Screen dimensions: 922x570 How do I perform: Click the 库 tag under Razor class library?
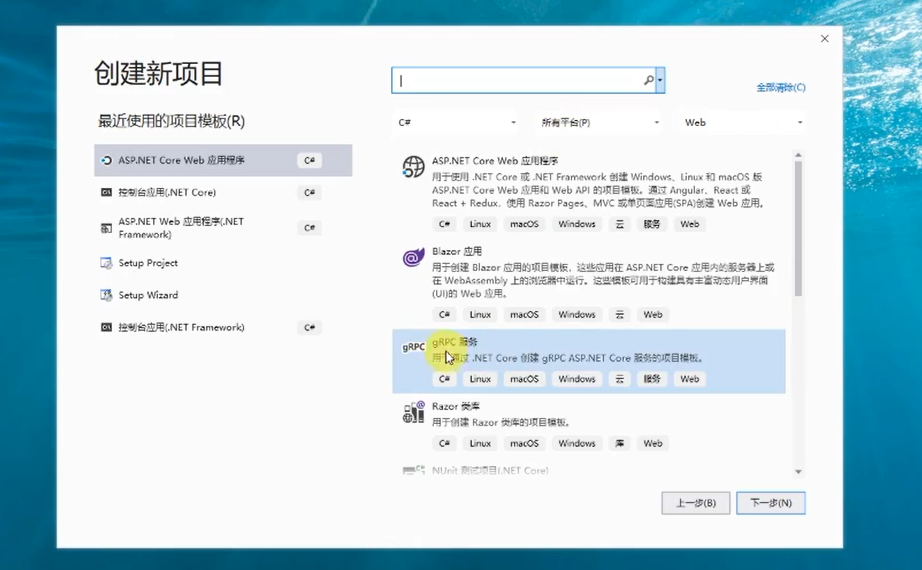[620, 444]
